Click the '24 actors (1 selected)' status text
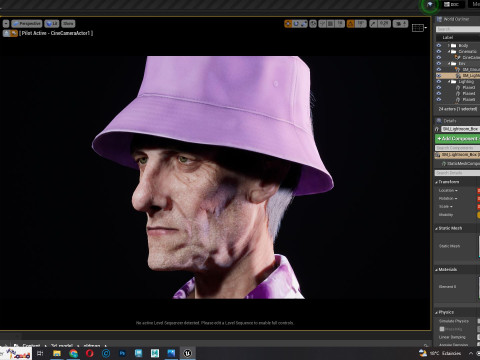This screenshot has height=360, width=480. pyautogui.click(x=458, y=109)
